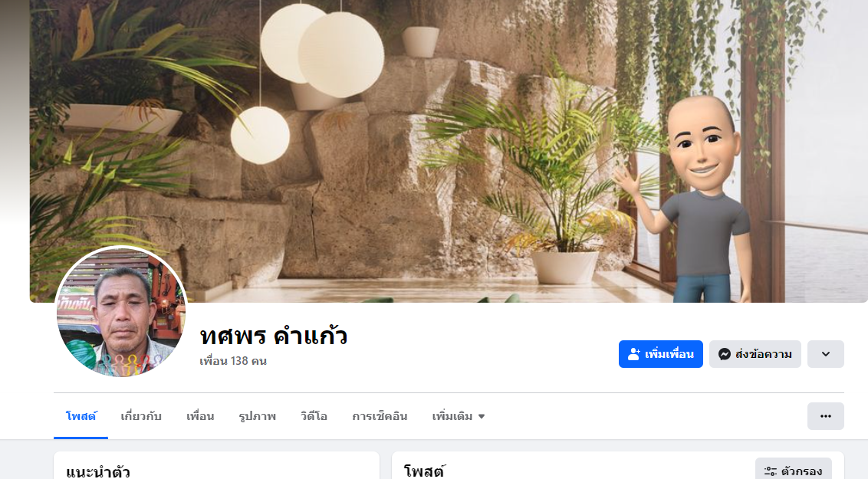Open the cover photo image
The width and height of the screenshot is (868, 479).
[x=449, y=151]
